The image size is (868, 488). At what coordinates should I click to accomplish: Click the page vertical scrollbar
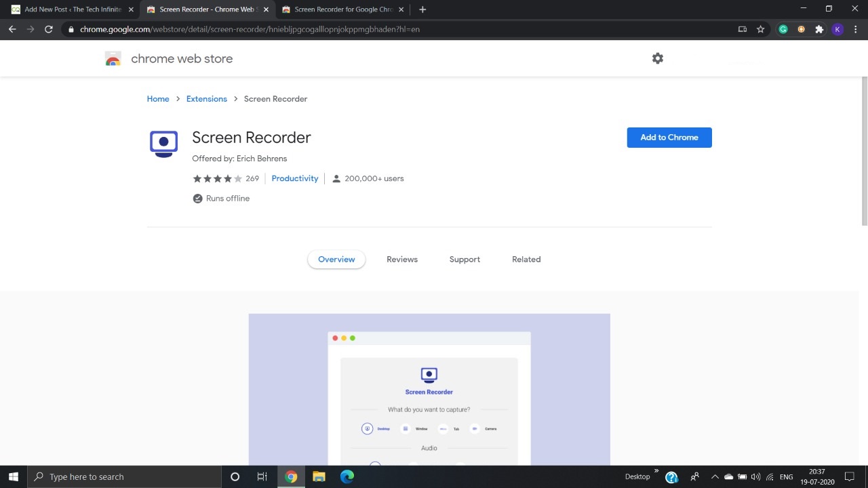tap(864, 151)
